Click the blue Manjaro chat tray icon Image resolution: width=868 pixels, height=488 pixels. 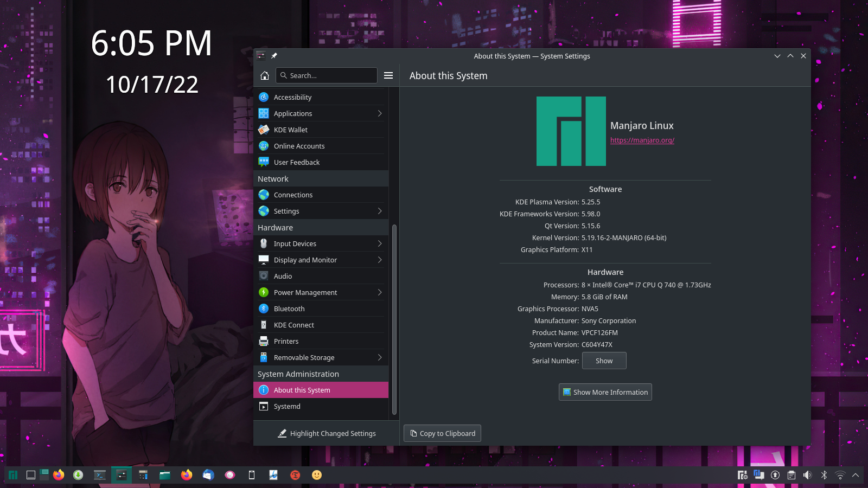point(759,475)
